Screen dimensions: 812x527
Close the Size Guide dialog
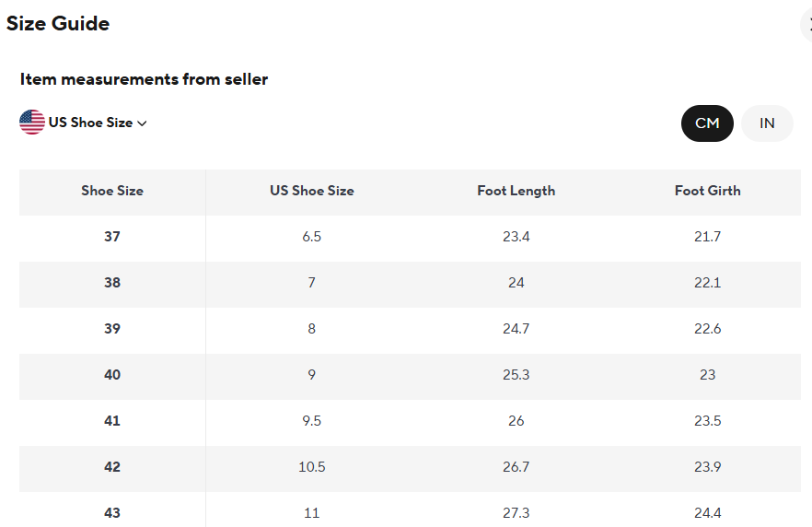point(807,25)
